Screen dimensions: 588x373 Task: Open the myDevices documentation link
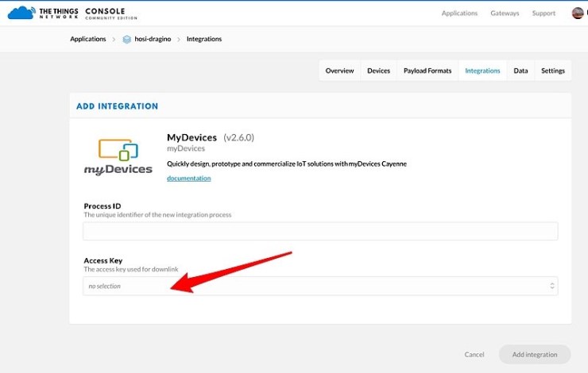pyautogui.click(x=189, y=179)
